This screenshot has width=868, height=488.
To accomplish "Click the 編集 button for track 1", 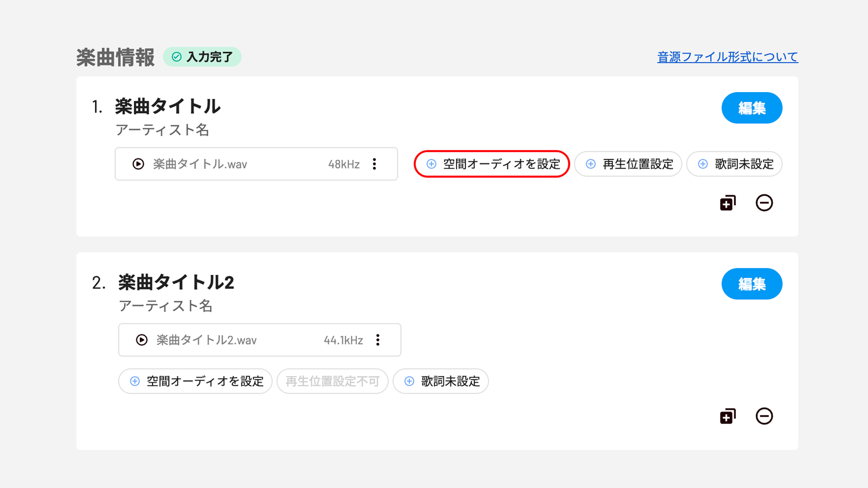I will click(752, 108).
